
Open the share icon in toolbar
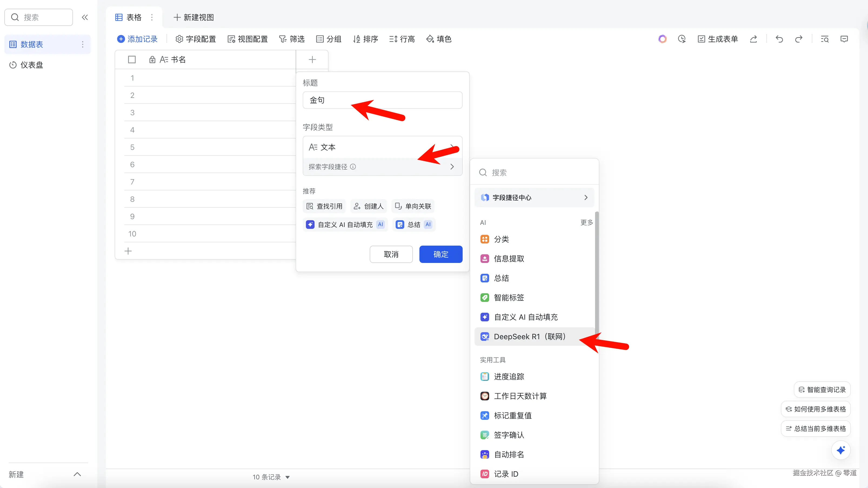[x=753, y=39]
